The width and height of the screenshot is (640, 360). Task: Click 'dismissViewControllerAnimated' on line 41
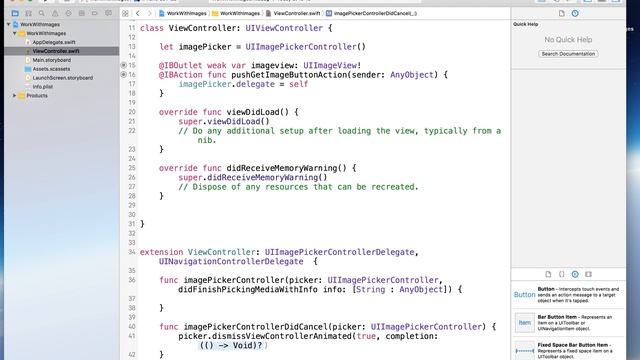point(280,336)
